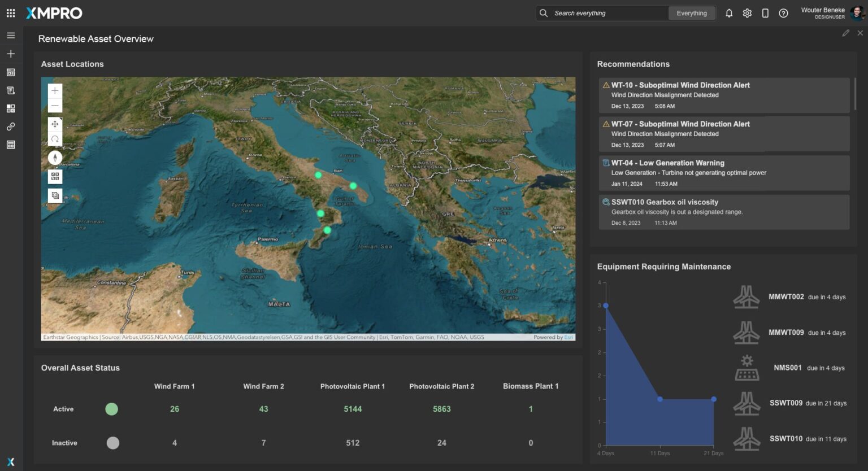Open the app launcher grid icon

[x=11, y=13]
